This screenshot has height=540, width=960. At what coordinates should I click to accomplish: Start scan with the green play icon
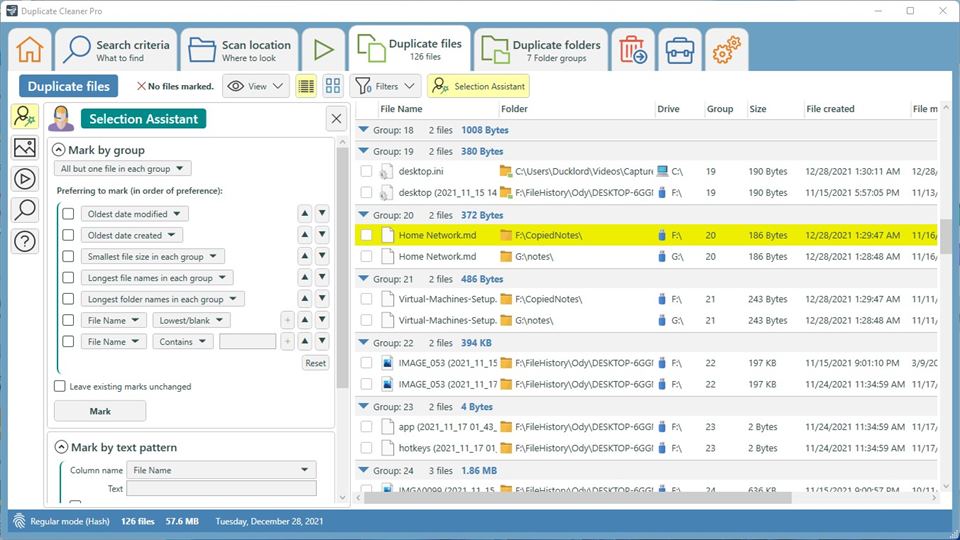(x=322, y=49)
